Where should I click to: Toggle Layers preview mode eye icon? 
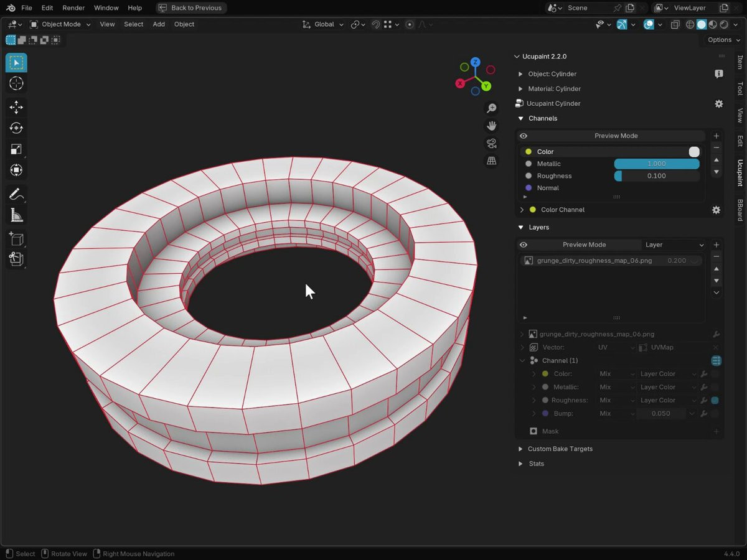point(524,245)
